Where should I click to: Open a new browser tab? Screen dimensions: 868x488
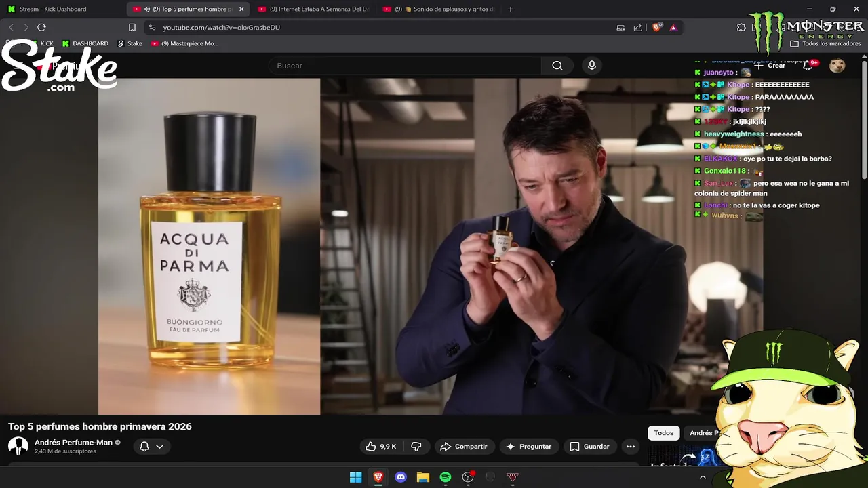(511, 9)
